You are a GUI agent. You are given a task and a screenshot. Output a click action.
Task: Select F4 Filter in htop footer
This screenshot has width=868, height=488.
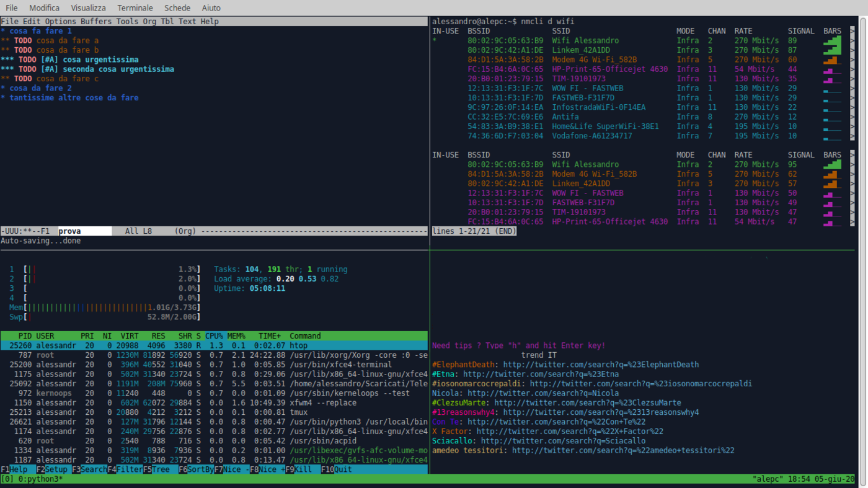pyautogui.click(x=130, y=469)
